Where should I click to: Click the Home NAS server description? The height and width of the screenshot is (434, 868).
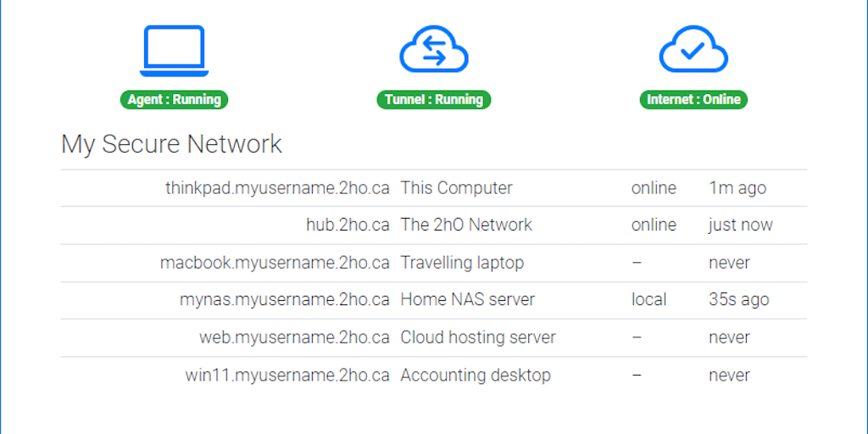[467, 300]
